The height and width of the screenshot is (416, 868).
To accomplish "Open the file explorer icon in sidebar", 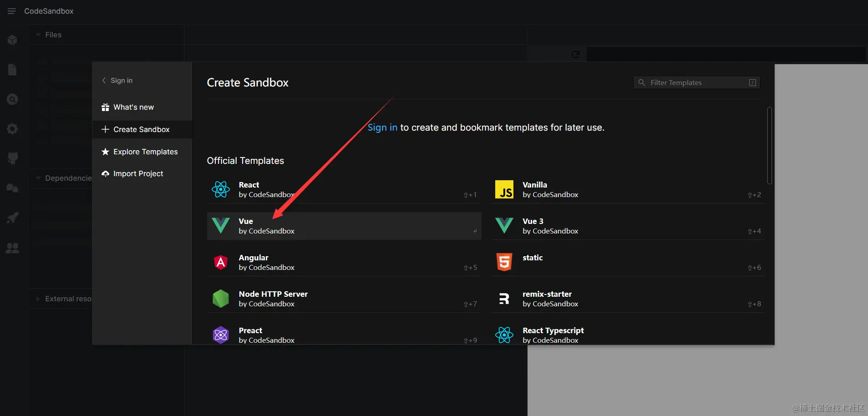I will click(13, 70).
